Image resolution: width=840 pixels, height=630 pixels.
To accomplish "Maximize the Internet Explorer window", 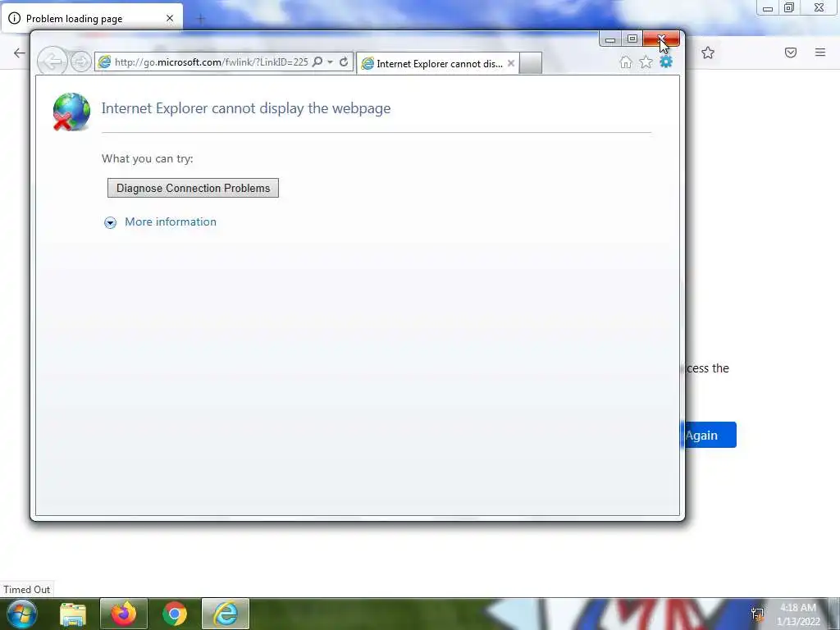I will 632,39.
